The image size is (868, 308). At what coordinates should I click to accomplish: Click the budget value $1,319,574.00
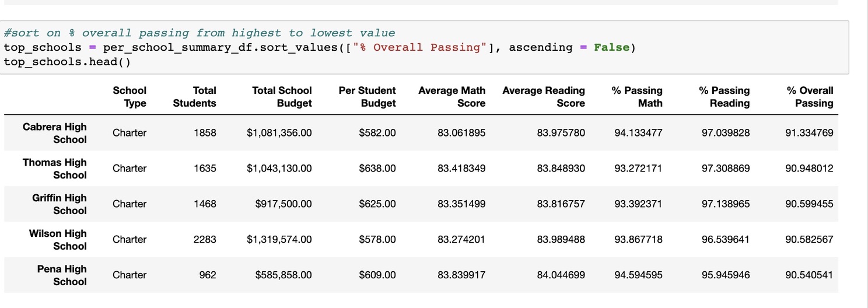[x=279, y=240]
